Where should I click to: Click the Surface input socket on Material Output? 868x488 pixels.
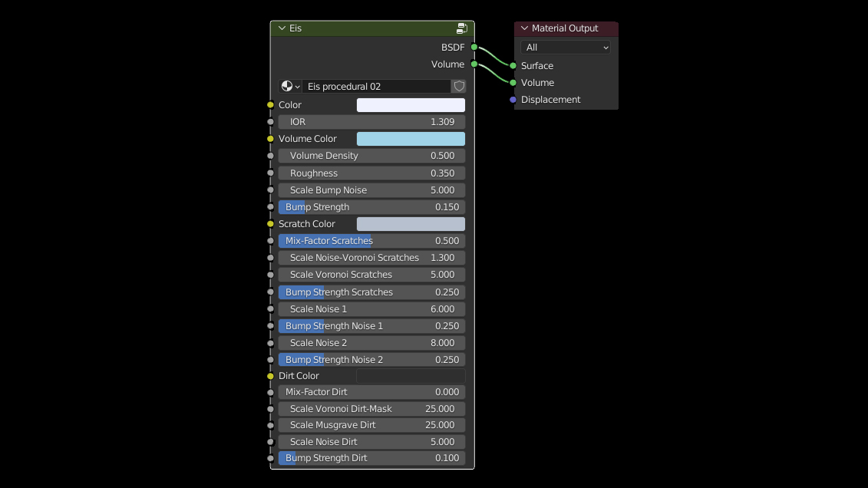[x=513, y=66]
